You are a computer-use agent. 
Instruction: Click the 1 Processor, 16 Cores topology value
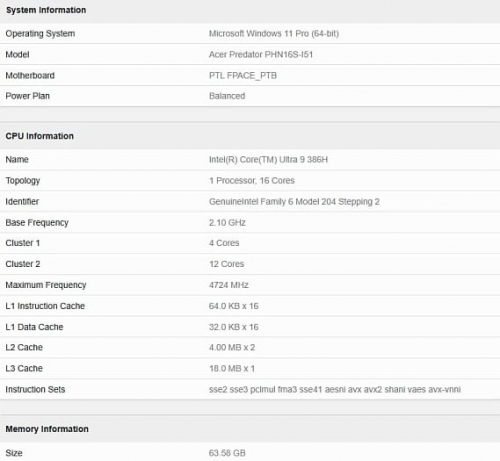pos(252,181)
